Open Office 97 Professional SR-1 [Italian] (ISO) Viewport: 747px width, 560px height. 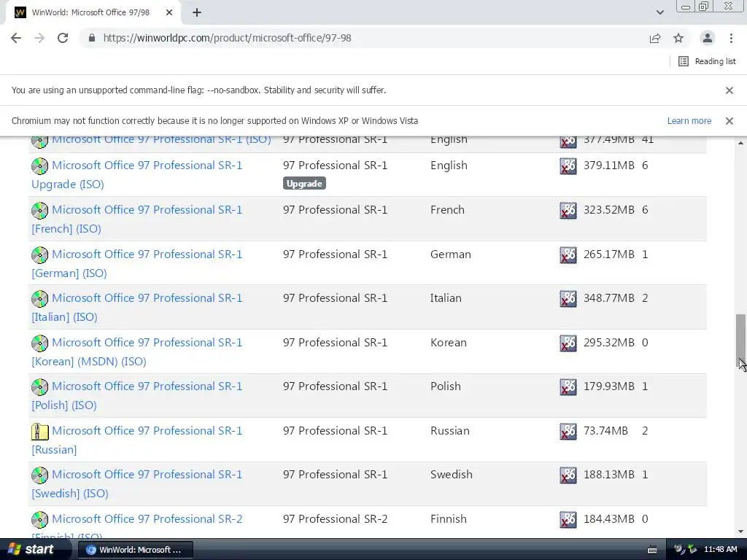(136, 307)
